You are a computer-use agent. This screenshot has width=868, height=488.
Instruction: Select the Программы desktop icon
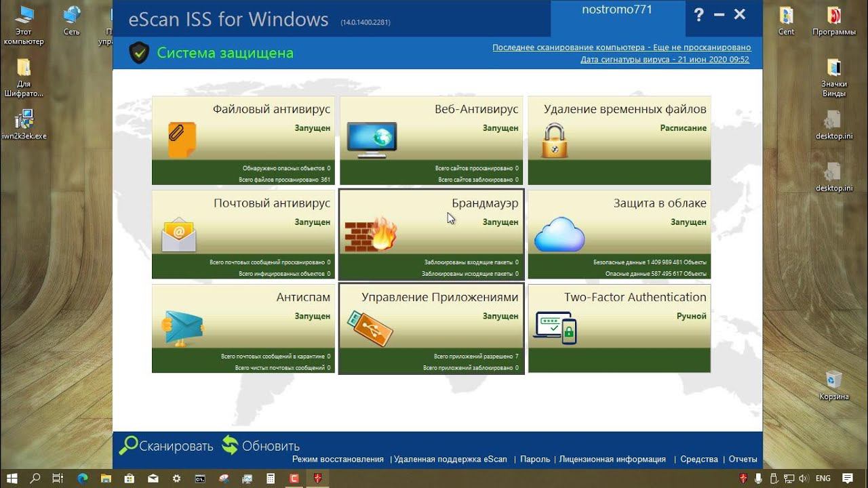pyautogui.click(x=834, y=21)
